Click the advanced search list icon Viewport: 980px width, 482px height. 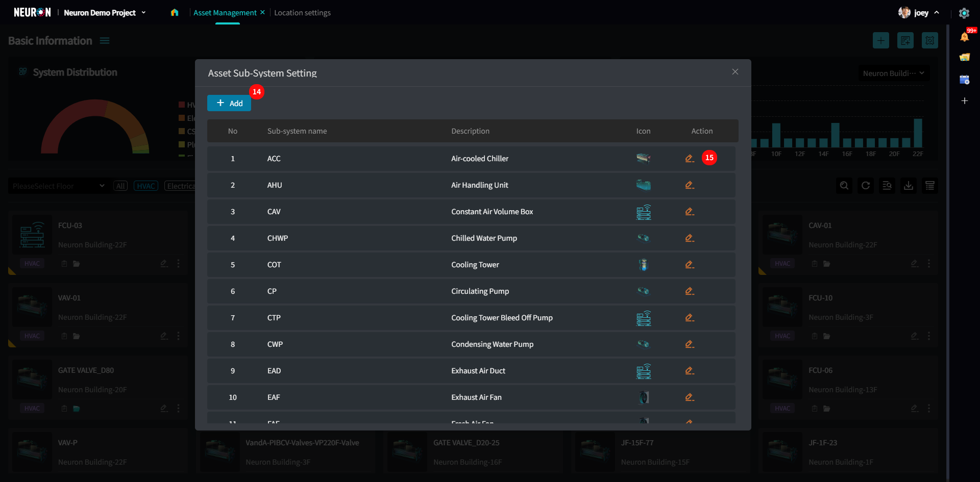click(887, 186)
